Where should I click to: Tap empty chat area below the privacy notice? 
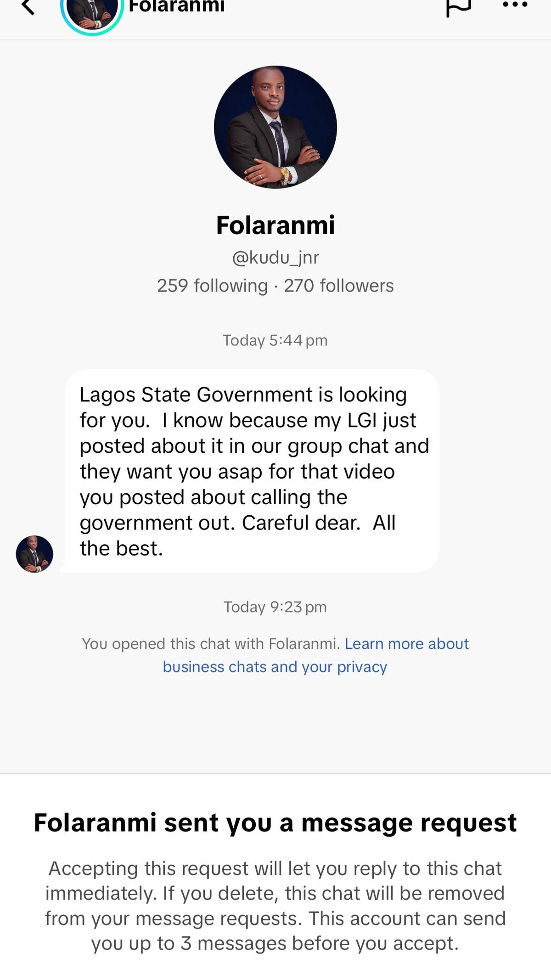tap(275, 726)
